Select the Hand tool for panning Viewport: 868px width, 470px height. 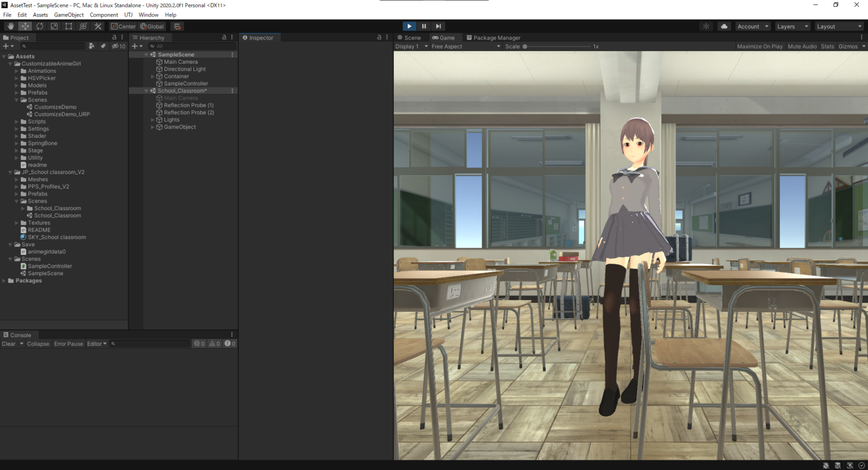pos(10,26)
